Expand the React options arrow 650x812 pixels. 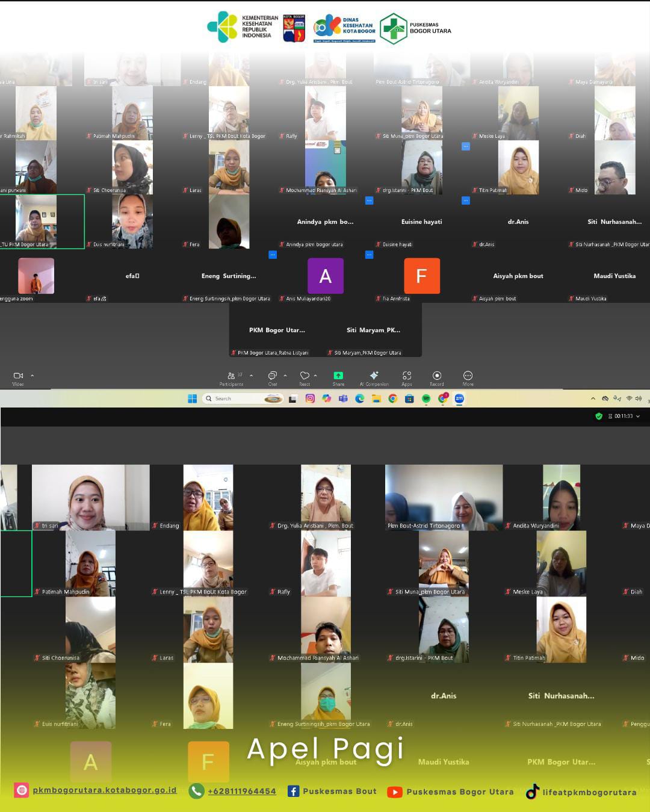point(315,376)
